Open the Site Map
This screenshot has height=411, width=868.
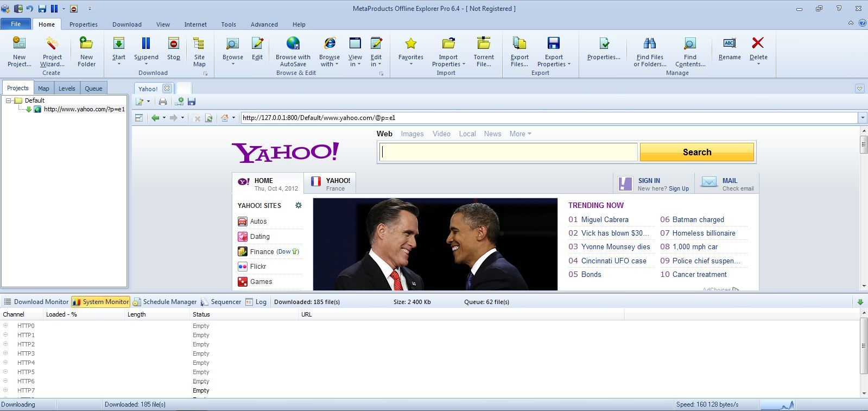[199, 52]
